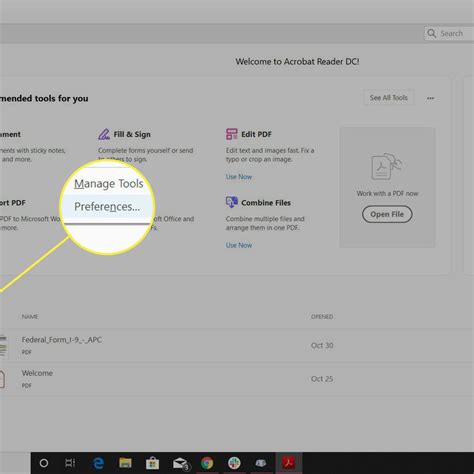This screenshot has width=474, height=474.
Task: Click the PDF document illustration above Open File
Action: [x=386, y=166]
